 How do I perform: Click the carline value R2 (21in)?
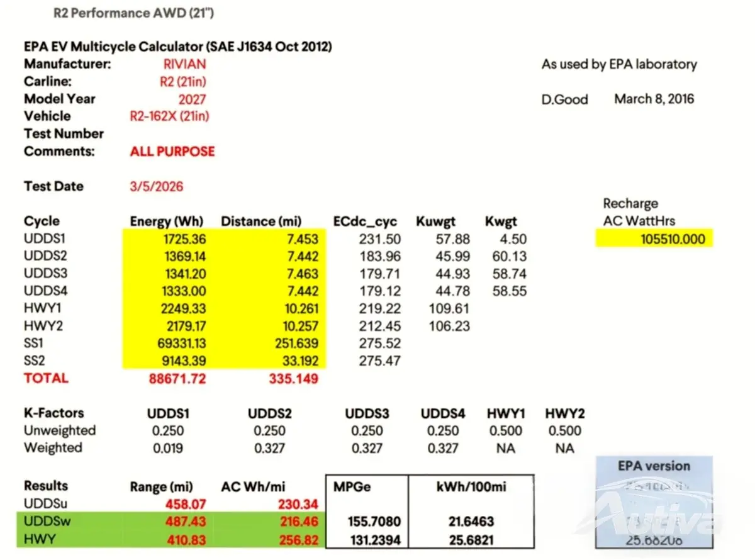(183, 82)
